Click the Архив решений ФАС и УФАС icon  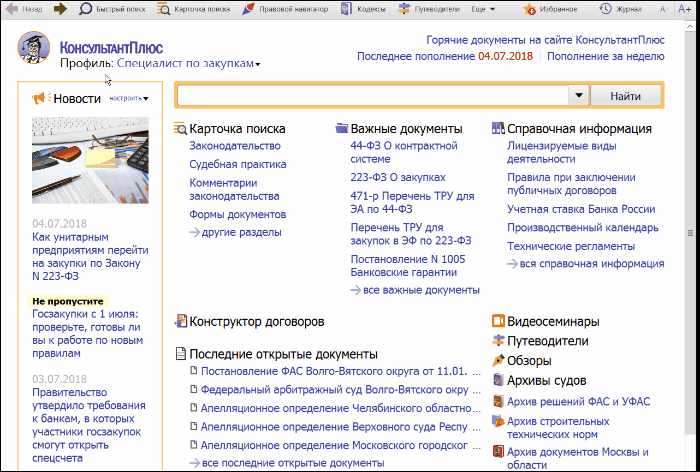pyautogui.click(x=498, y=401)
